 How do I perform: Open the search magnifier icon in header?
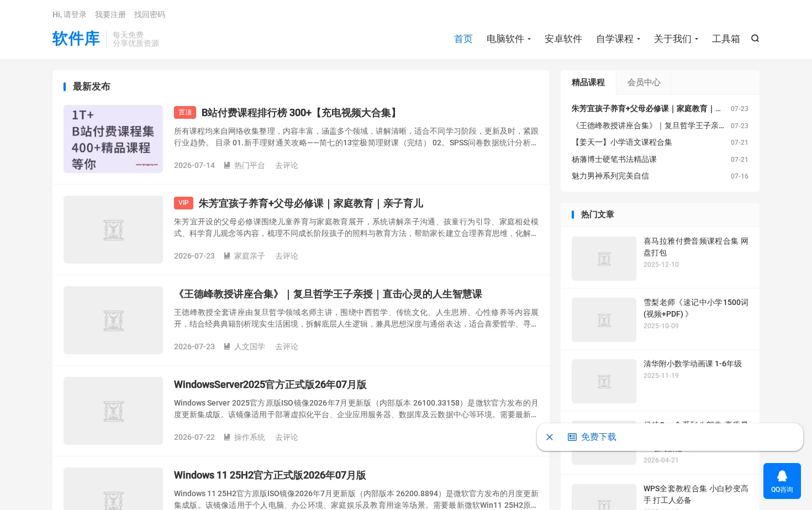(755, 38)
